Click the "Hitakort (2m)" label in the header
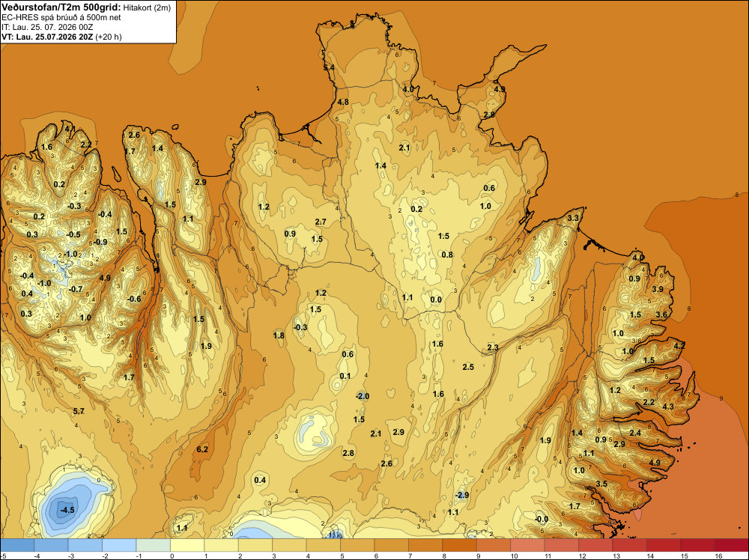Image resolution: width=749 pixels, height=560 pixels. [x=147, y=7]
